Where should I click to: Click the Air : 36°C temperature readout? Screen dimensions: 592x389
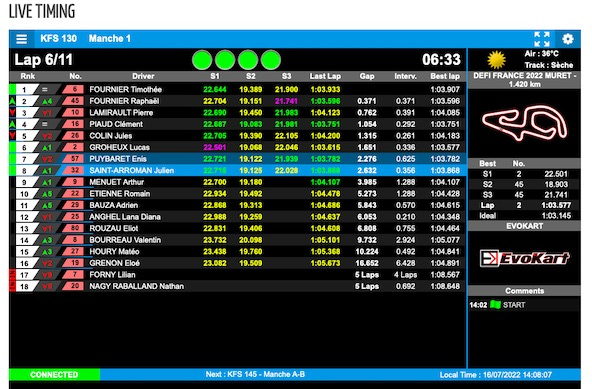pyautogui.click(x=541, y=54)
